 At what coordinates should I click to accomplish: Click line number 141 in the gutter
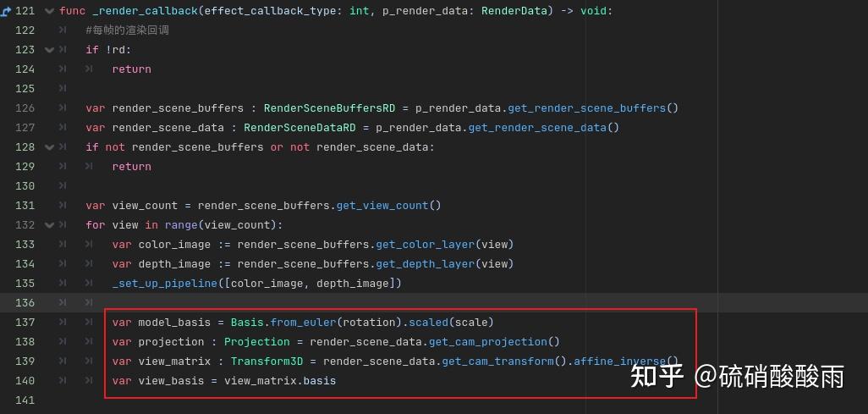25,400
